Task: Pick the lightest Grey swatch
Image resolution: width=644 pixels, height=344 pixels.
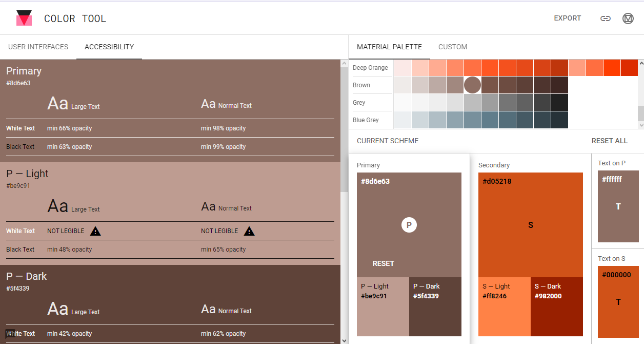Action: [403, 103]
